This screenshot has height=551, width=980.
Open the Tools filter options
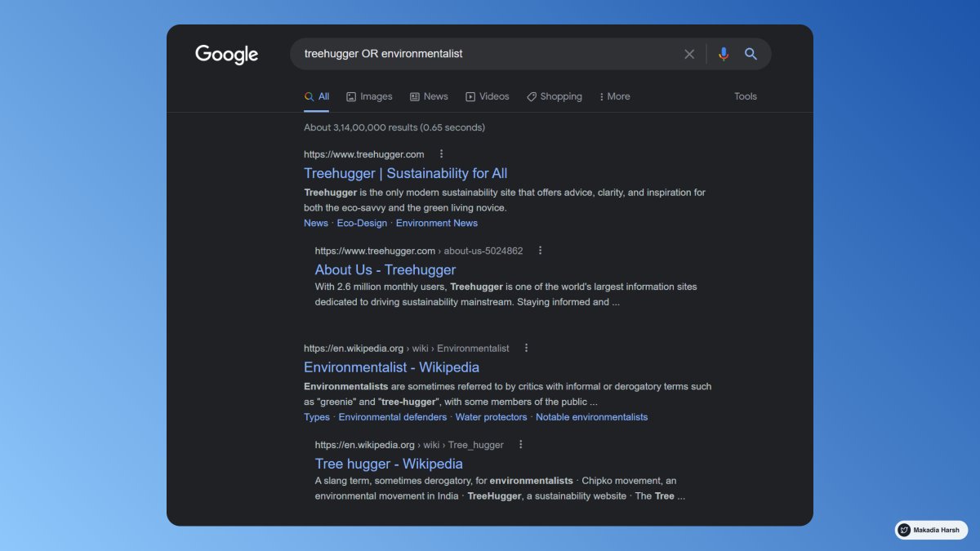(x=745, y=96)
